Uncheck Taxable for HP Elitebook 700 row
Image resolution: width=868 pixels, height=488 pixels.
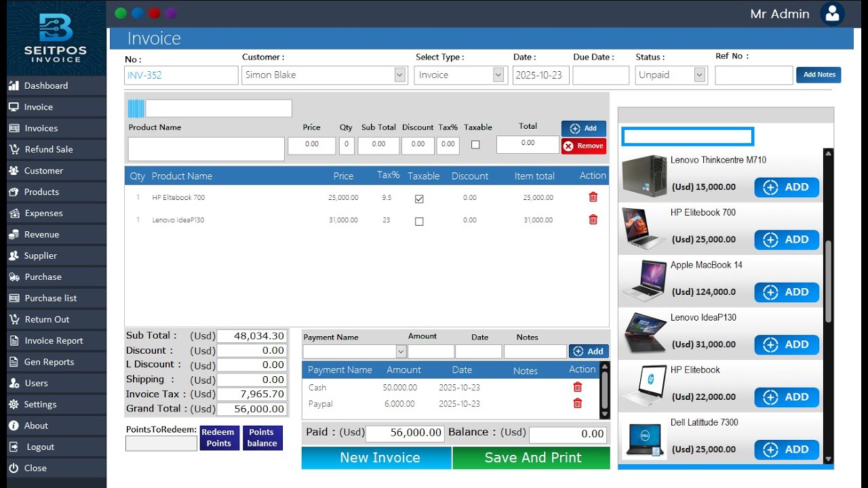(419, 199)
